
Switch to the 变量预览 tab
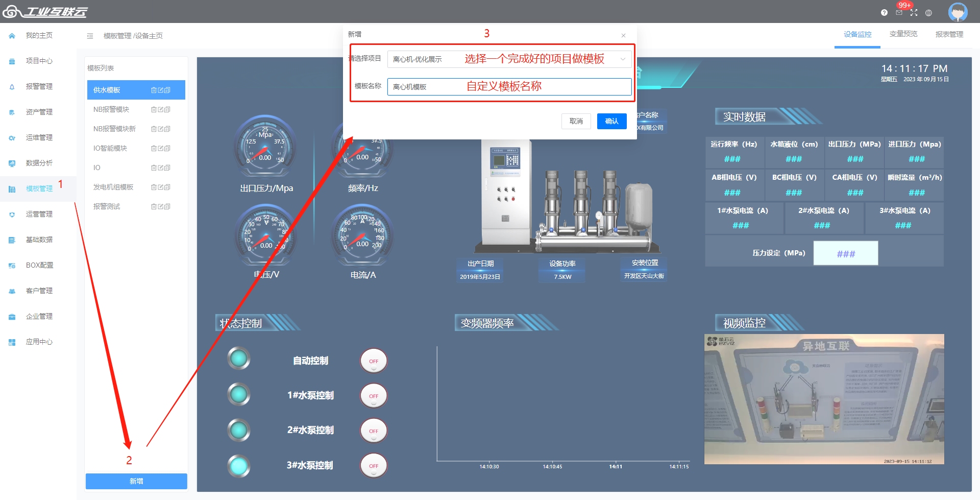click(903, 34)
